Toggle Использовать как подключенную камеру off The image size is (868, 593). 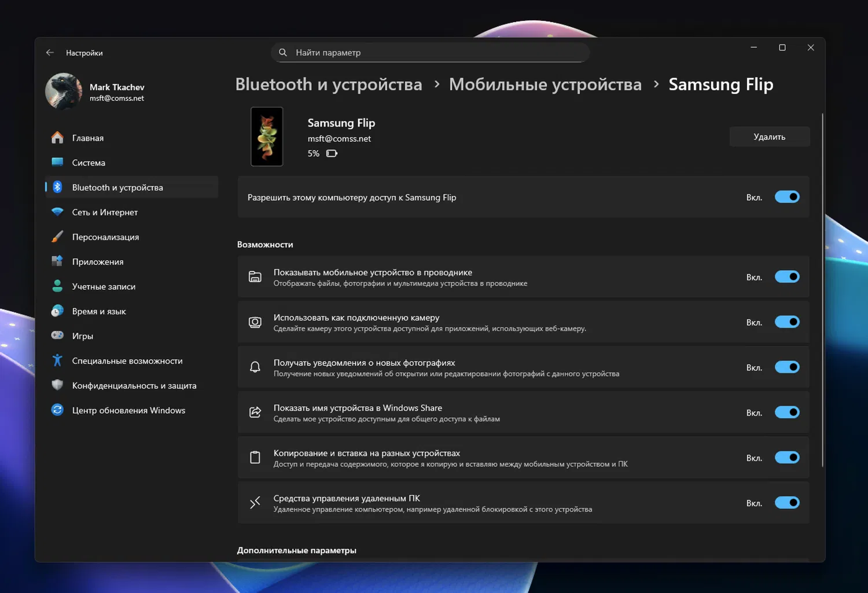tap(787, 322)
